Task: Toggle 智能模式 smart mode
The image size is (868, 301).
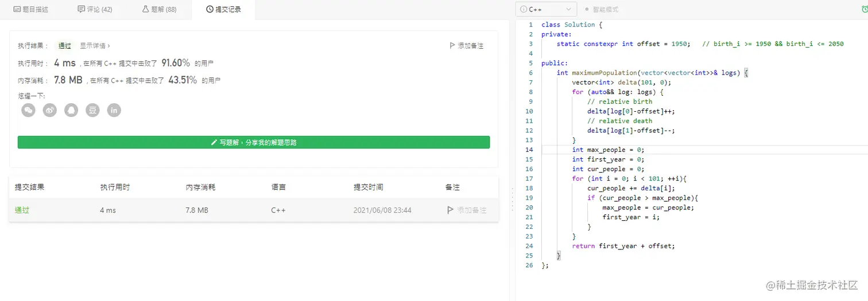Action: (602, 10)
